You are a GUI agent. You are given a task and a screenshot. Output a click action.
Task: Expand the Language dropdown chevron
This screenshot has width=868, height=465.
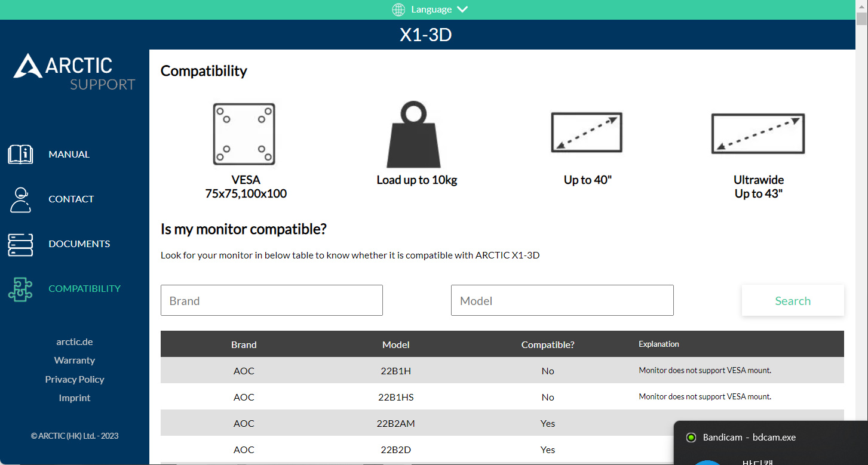462,10
